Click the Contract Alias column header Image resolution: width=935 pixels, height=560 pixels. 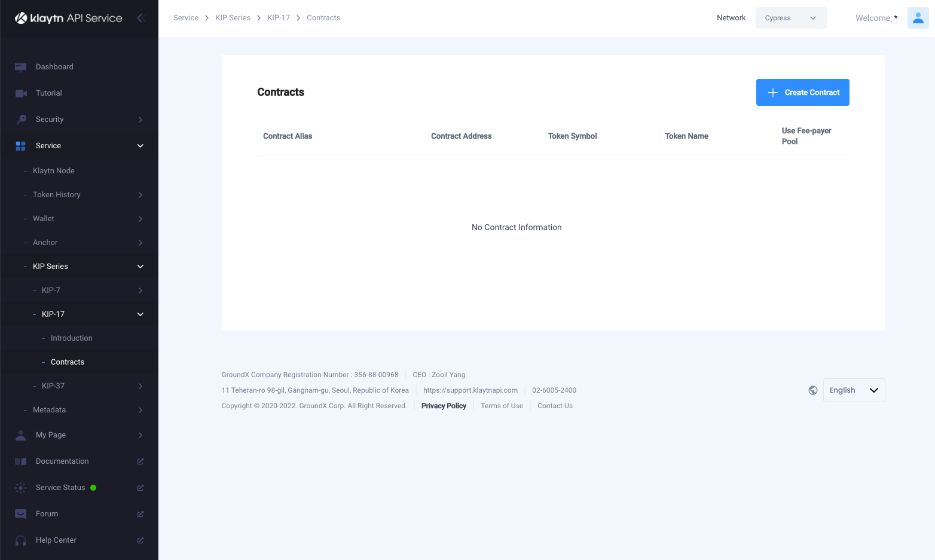[x=288, y=136]
